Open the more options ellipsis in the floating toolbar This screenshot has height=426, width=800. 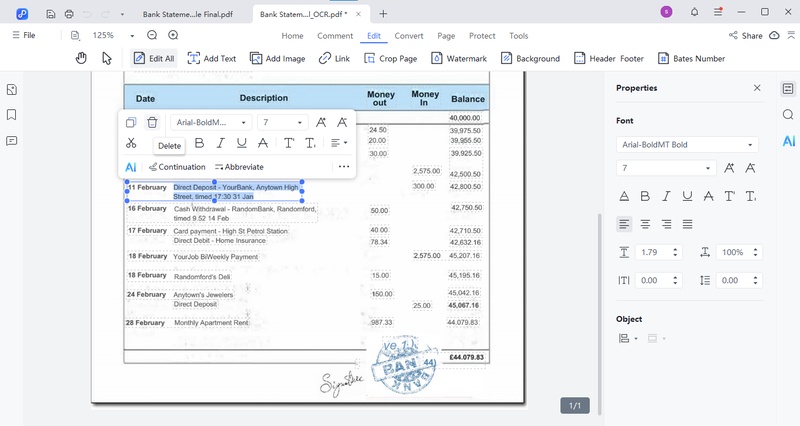[x=344, y=166]
